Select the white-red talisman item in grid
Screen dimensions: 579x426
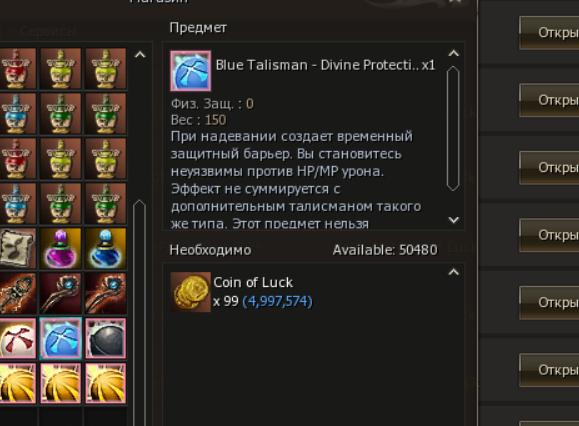click(x=18, y=338)
